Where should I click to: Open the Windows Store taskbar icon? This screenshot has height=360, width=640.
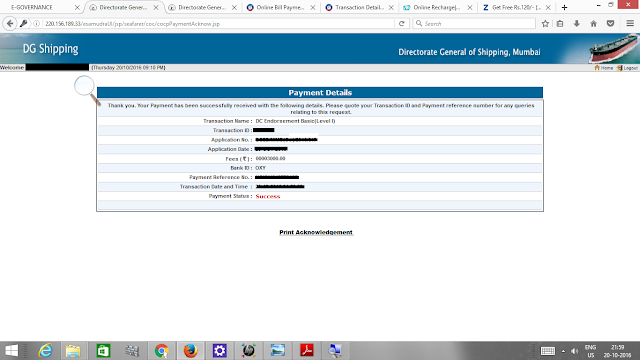pos(103,351)
